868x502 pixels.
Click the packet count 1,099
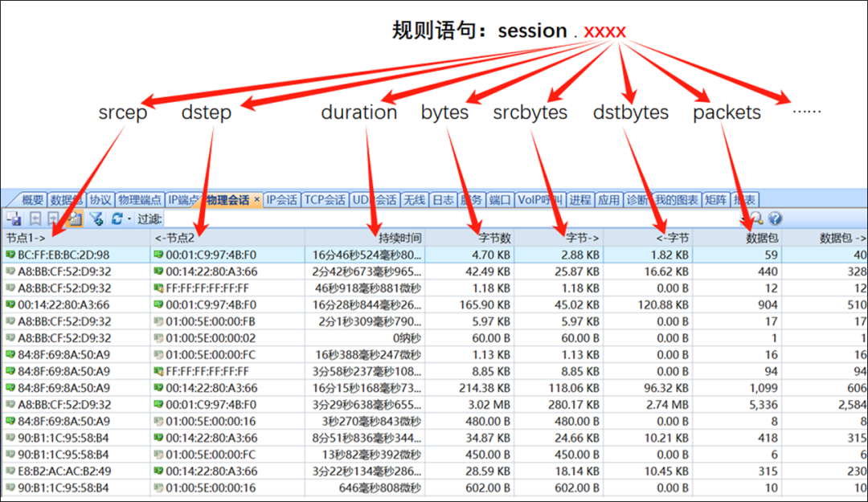pos(764,388)
